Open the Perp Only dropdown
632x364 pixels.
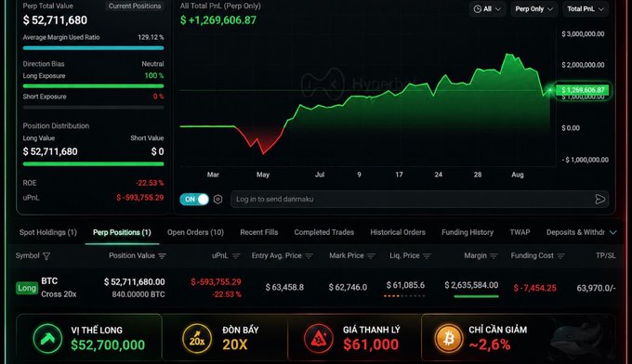(x=533, y=9)
